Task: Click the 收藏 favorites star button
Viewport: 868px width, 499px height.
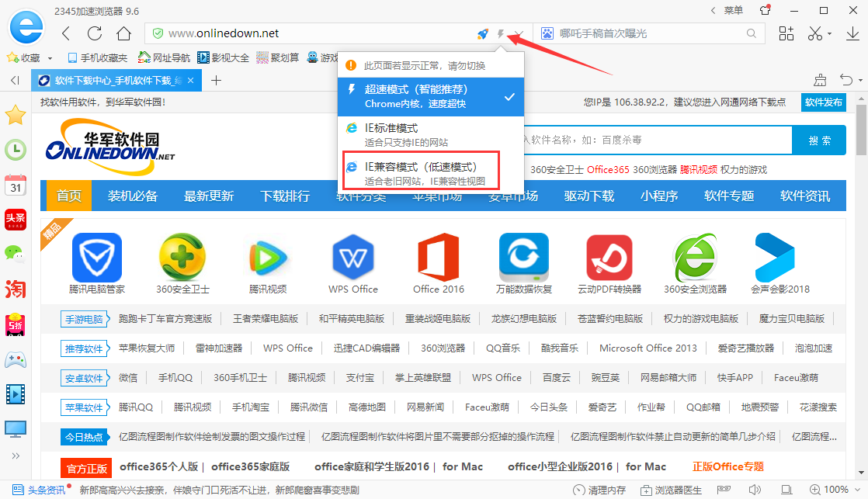Action: [x=23, y=57]
